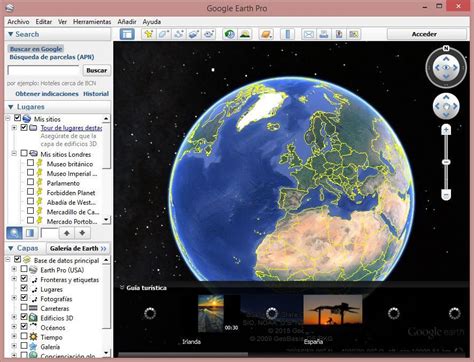Collapse the Lugares panel triangle
The width and height of the screenshot is (474, 362).
(11, 107)
